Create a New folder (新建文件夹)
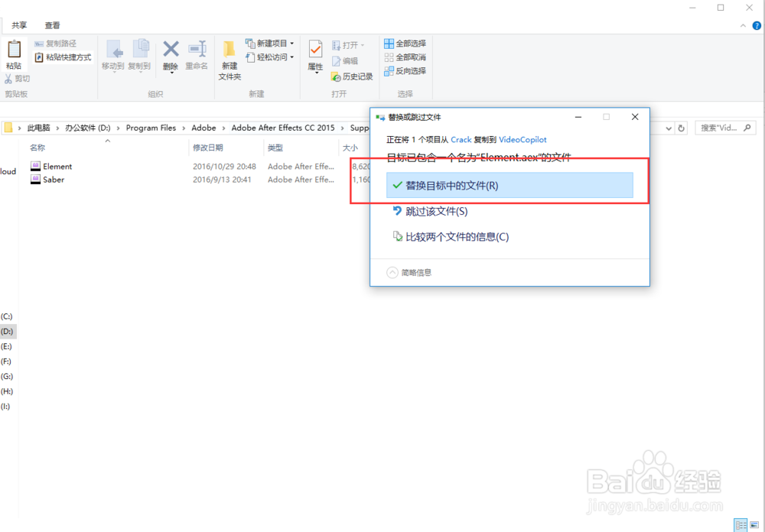Image resolution: width=765 pixels, height=532 pixels. (x=229, y=60)
